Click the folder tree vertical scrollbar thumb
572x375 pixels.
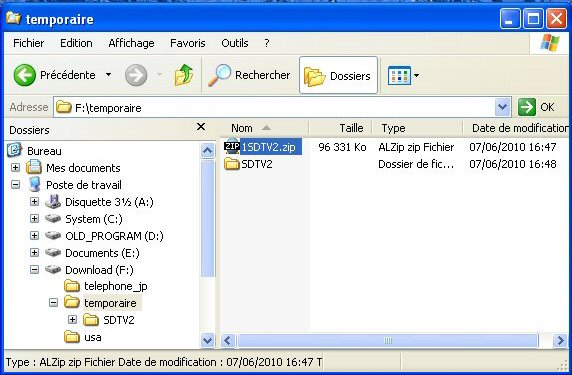coord(208,218)
